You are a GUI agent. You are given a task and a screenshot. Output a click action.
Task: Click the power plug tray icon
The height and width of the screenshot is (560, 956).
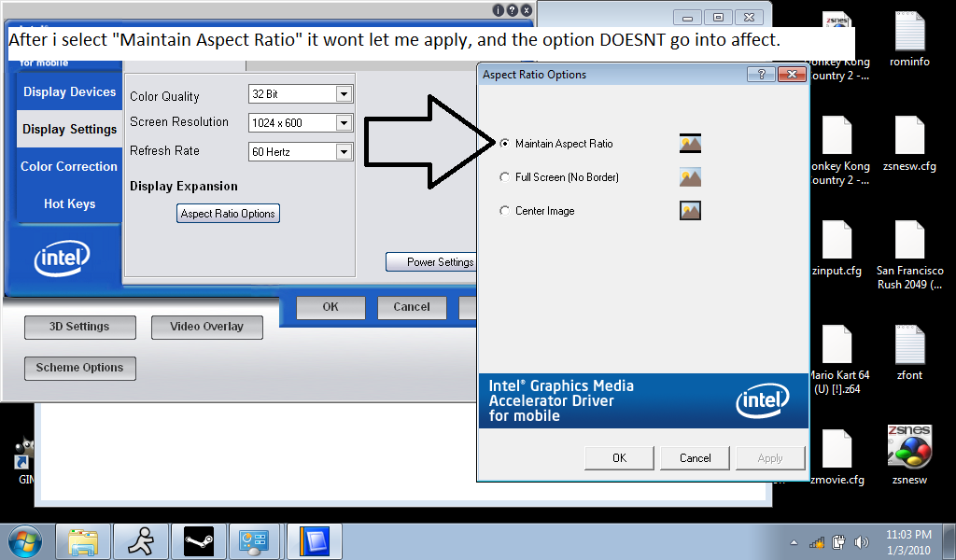(839, 542)
